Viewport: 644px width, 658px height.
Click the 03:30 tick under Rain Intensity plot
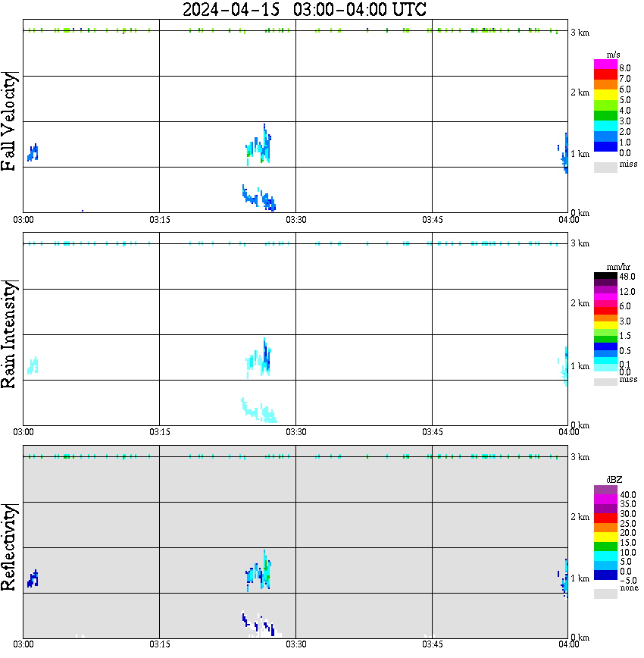pos(295,432)
